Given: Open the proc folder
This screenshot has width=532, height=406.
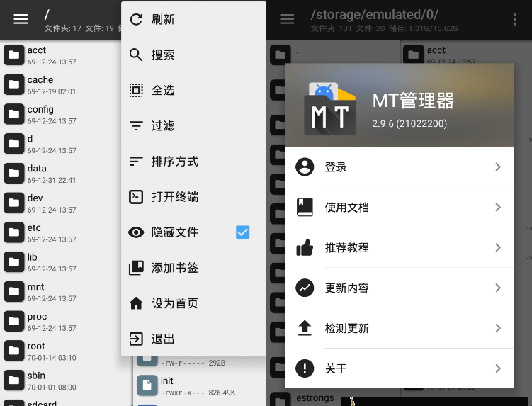Looking at the screenshot, I should (60, 321).
